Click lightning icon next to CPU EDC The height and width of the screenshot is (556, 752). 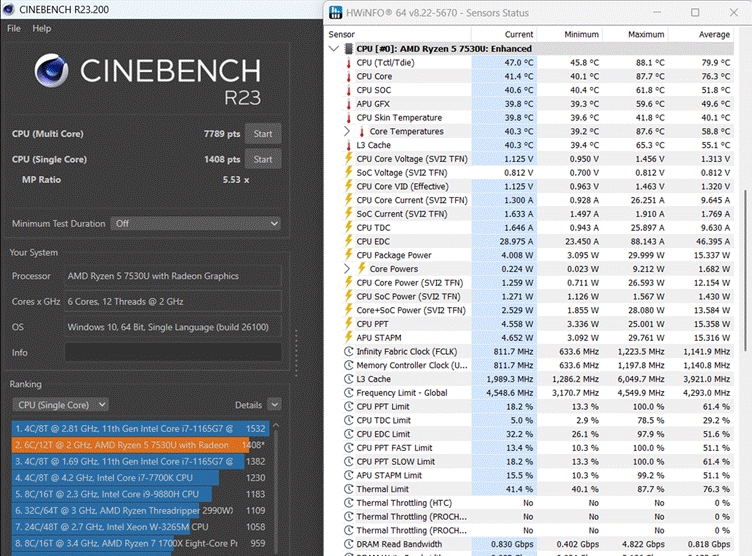coord(349,241)
